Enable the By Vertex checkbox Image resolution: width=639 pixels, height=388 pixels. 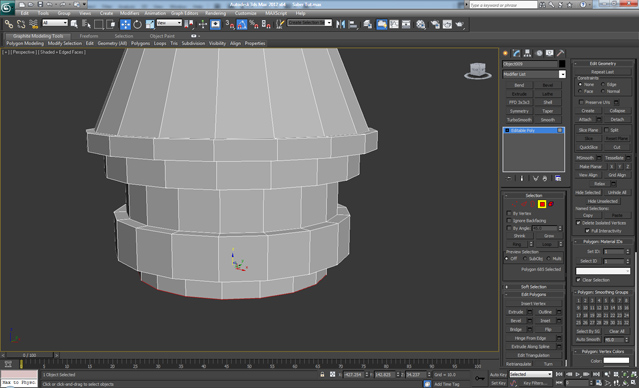click(x=509, y=213)
